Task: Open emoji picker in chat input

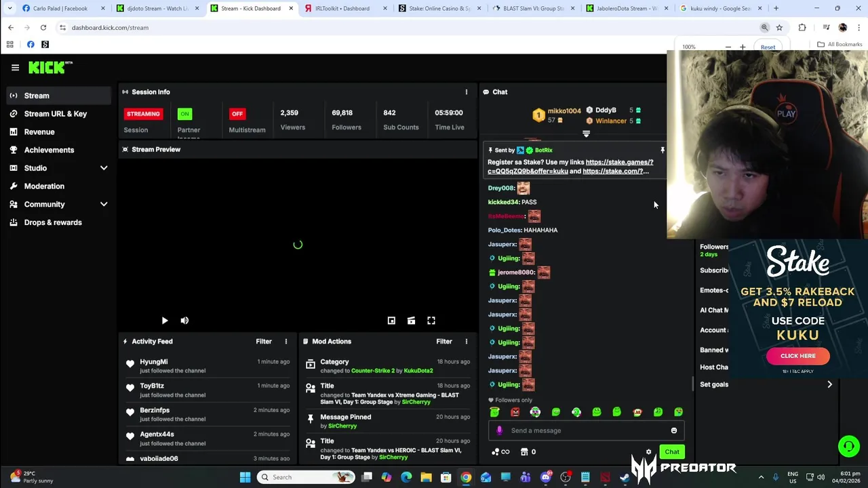Action: pyautogui.click(x=673, y=430)
